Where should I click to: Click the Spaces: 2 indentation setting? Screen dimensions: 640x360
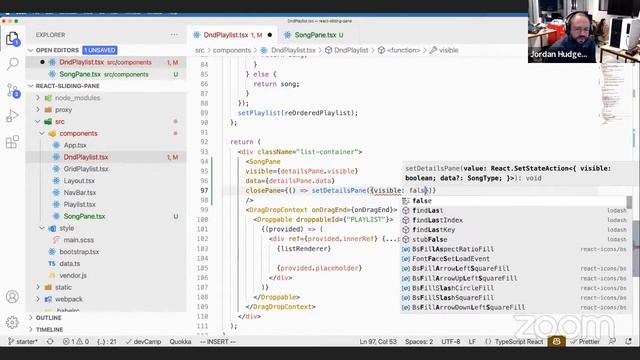tap(419, 342)
